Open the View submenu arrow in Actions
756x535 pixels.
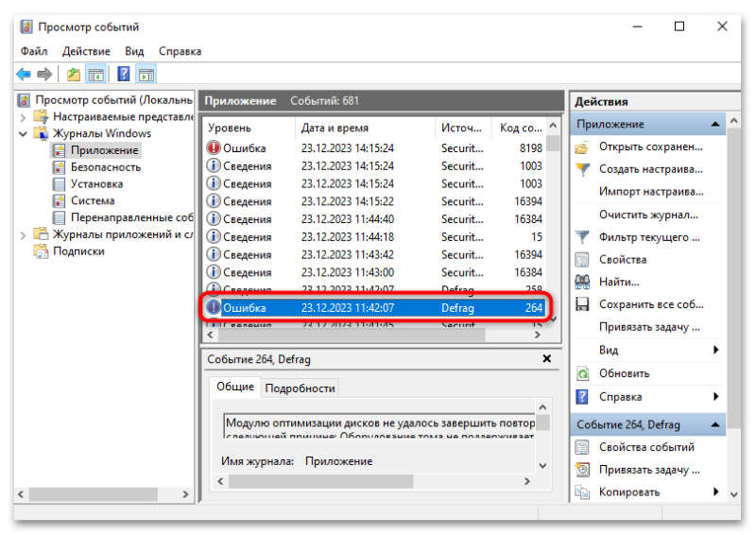[x=716, y=351]
